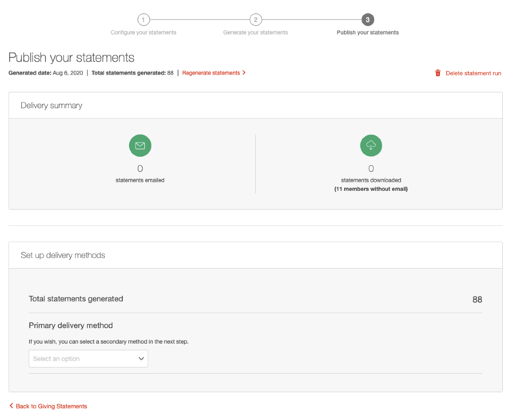Click the green email statements icon

point(140,145)
